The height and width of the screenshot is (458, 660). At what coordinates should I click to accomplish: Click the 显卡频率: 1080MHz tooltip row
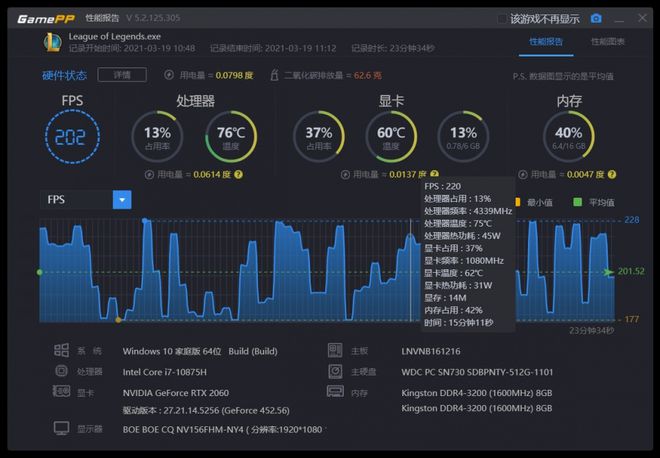pyautogui.click(x=464, y=261)
